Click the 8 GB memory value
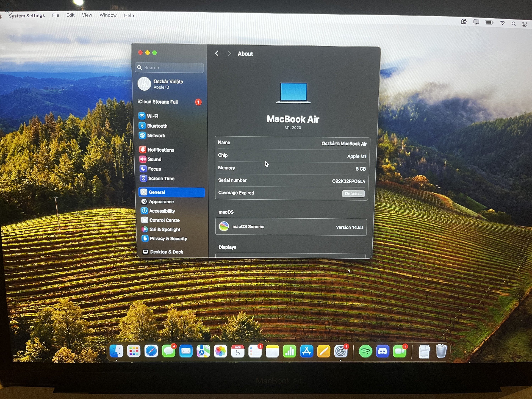 click(361, 169)
